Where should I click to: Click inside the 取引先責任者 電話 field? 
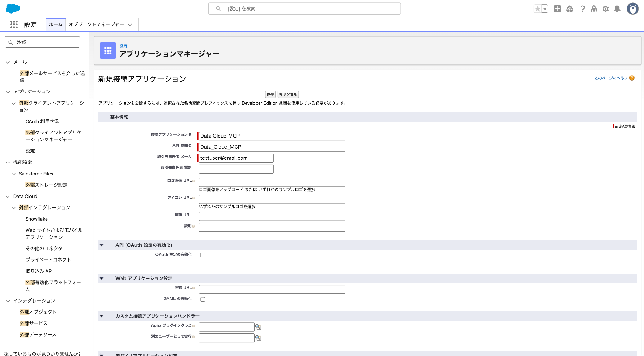236,169
